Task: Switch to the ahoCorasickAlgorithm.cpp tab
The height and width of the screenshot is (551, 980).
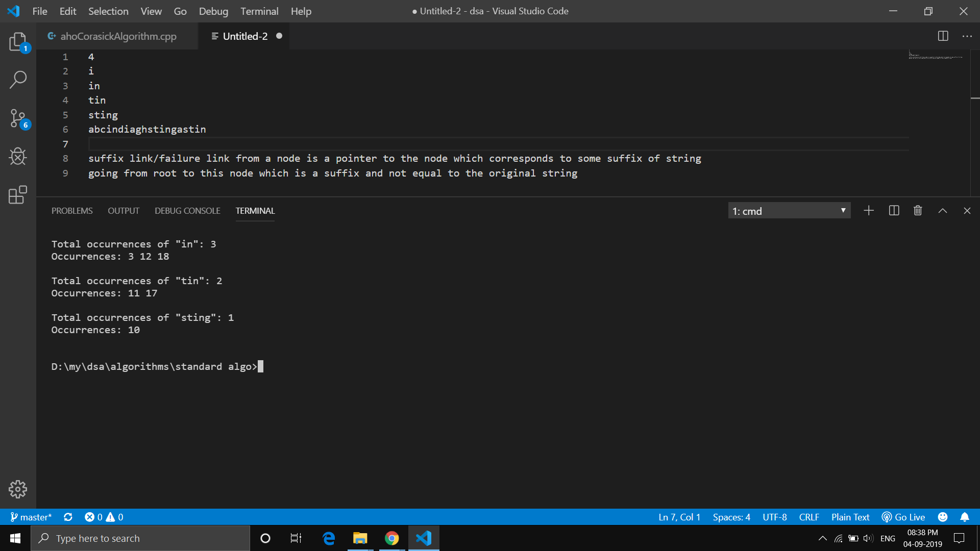Action: [118, 36]
